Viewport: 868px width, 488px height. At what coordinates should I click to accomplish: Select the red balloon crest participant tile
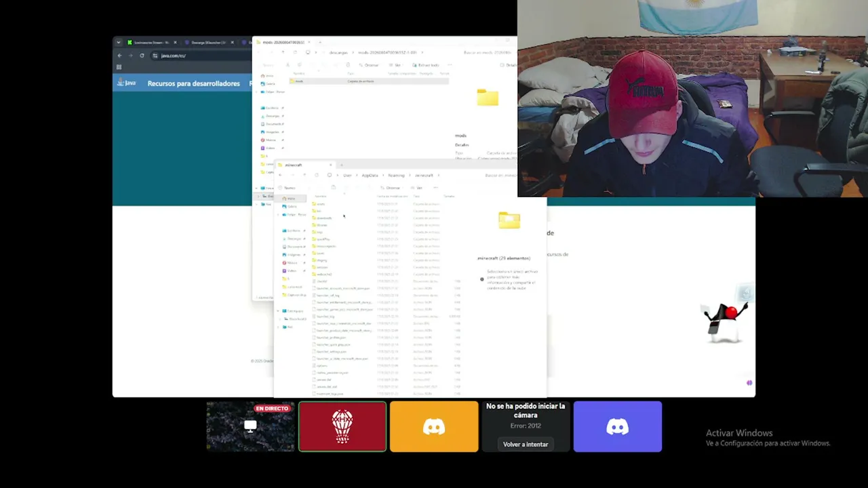(342, 426)
